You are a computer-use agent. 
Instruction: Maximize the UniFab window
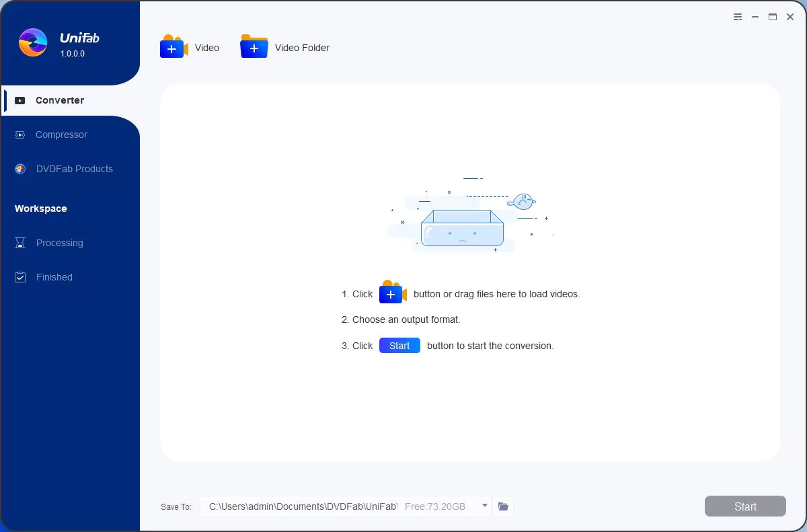[773, 17]
